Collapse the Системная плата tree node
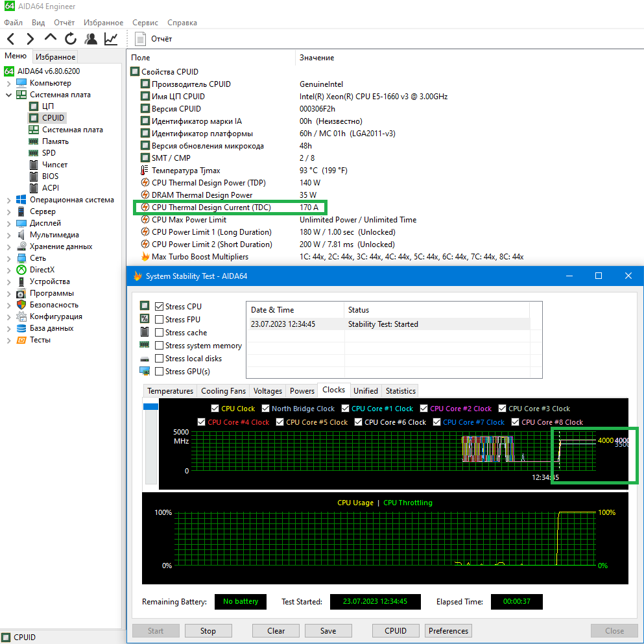 click(8, 95)
